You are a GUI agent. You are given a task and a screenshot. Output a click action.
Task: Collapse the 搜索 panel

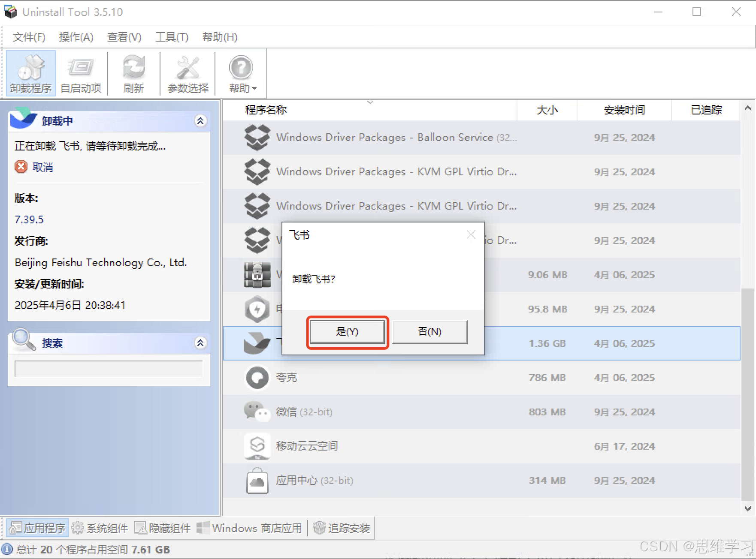click(200, 343)
